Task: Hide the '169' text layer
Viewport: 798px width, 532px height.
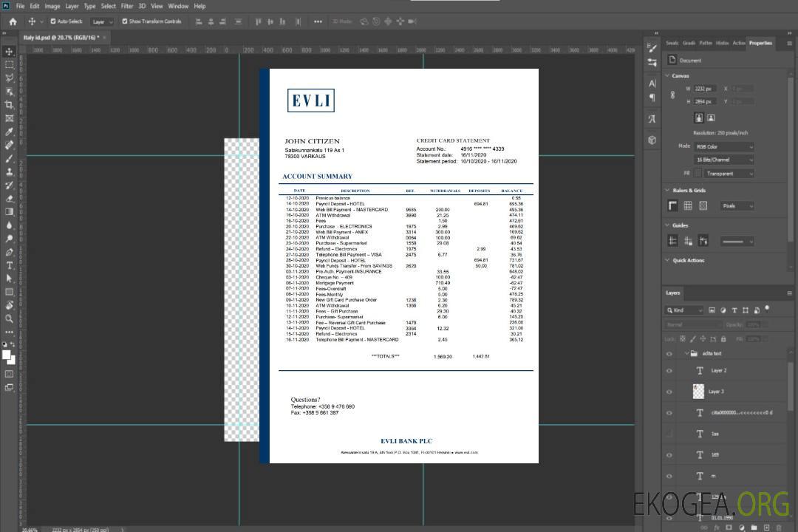Action: tap(669, 455)
